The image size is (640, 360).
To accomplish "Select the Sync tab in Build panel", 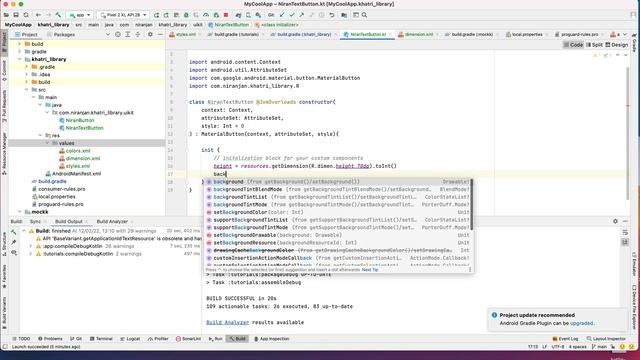I will (36, 222).
